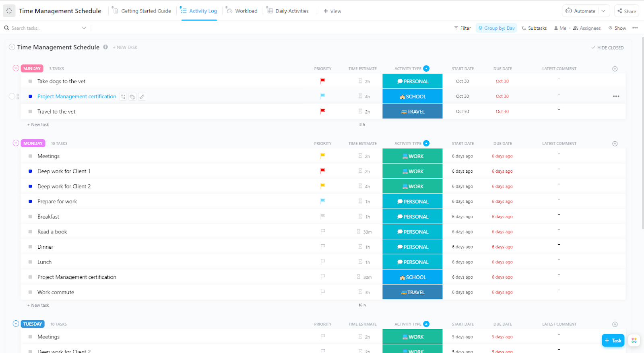Click the yellow priority flag for Meetings on Monday
Screen dimensions: 644x353
tap(322, 156)
